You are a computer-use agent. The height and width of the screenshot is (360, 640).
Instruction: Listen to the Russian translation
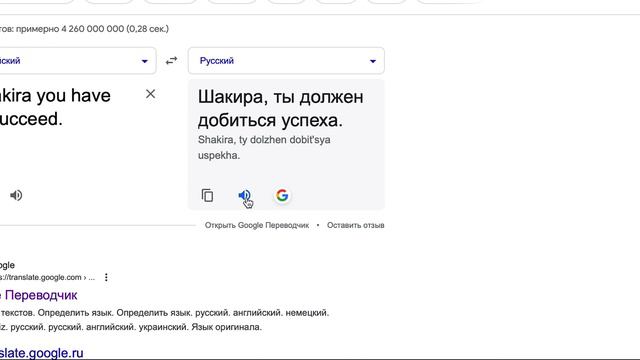click(244, 196)
